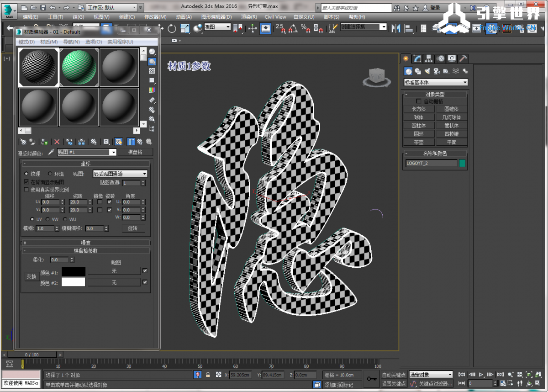Click the Mirror tool in main toolbar
The width and height of the screenshot is (548, 392).
(x=396, y=28)
